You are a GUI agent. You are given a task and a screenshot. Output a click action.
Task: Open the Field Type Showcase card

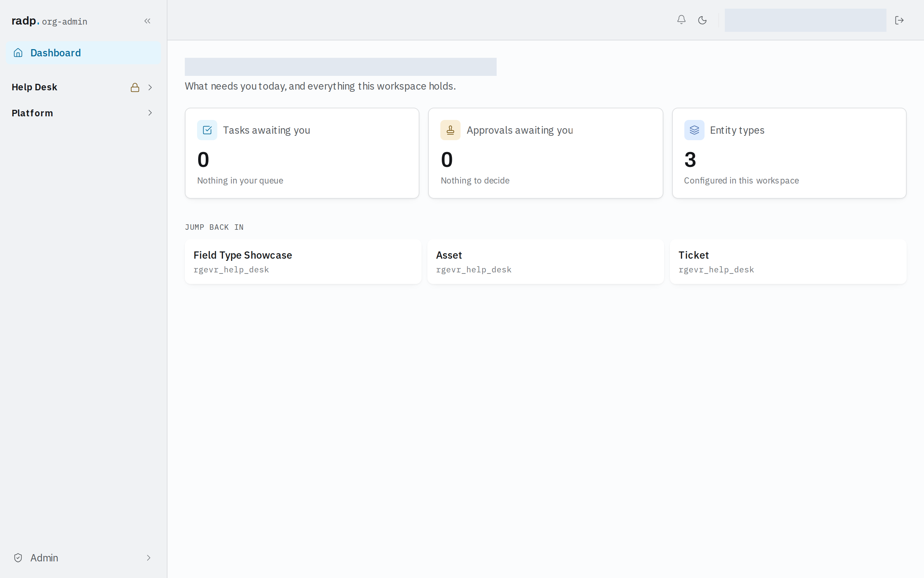click(x=303, y=262)
